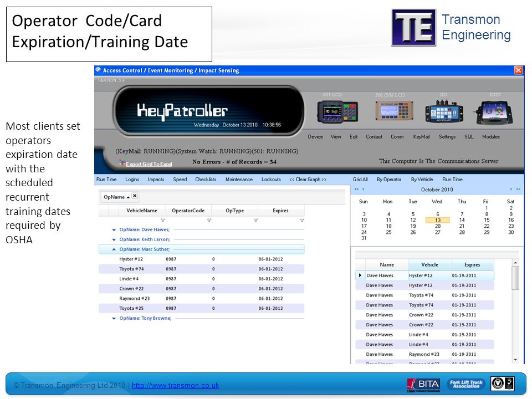Click the right grid scrollbar thumb
The height and width of the screenshot is (399, 532).
pyautogui.click(x=515, y=278)
